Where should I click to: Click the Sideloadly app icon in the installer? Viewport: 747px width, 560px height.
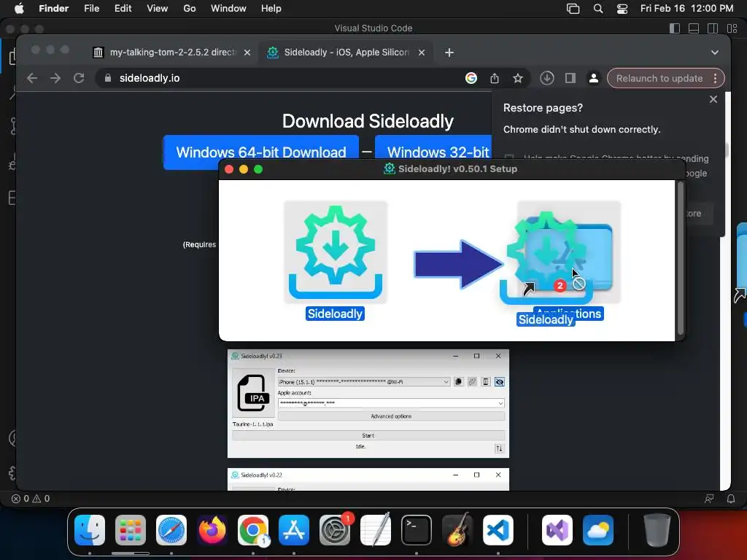coord(336,252)
